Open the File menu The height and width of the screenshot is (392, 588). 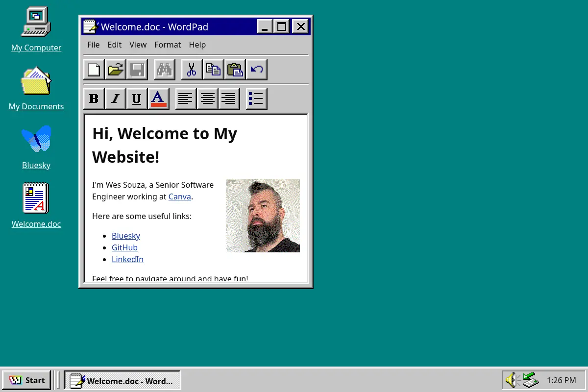click(93, 45)
